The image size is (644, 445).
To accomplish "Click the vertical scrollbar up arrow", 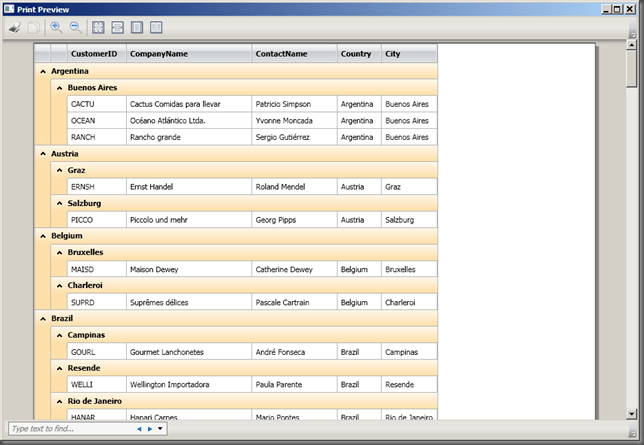I will (x=632, y=44).
